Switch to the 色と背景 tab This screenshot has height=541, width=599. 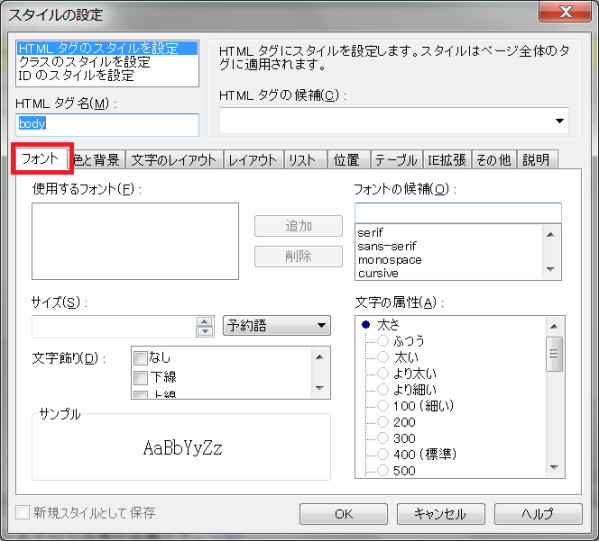97,160
